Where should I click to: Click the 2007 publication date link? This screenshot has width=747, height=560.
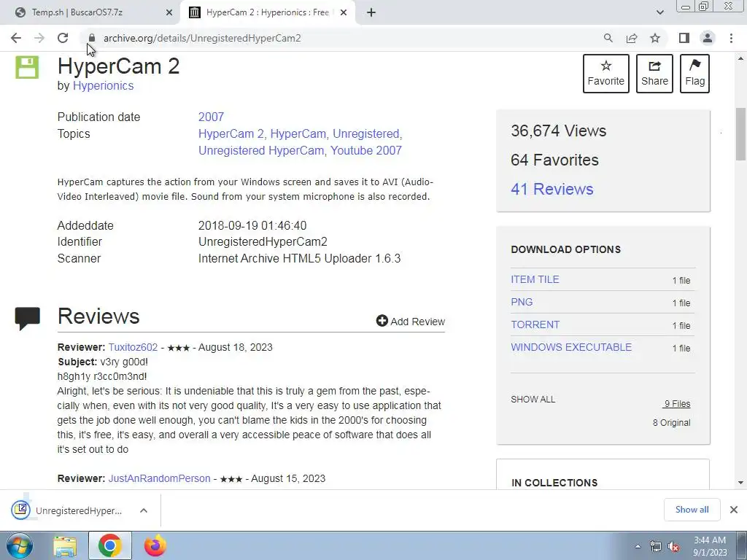[211, 117]
